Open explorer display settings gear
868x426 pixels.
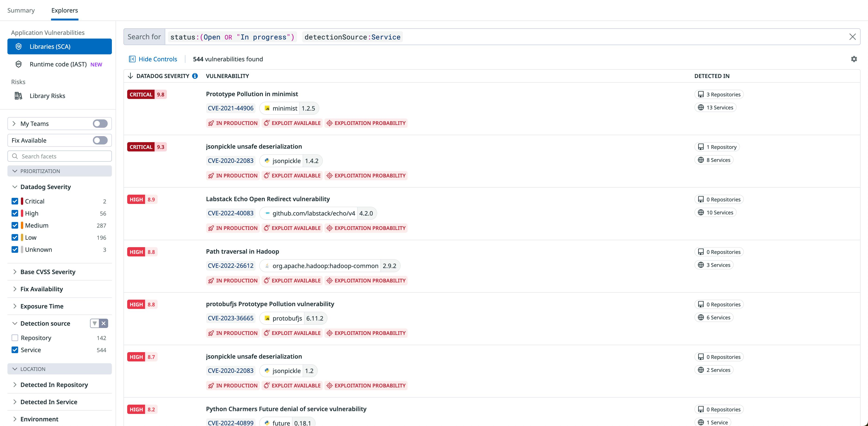point(854,59)
